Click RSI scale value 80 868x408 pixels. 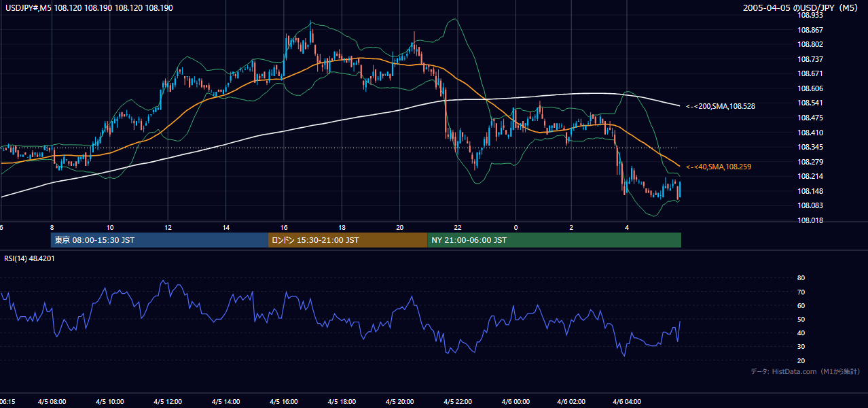click(801, 278)
